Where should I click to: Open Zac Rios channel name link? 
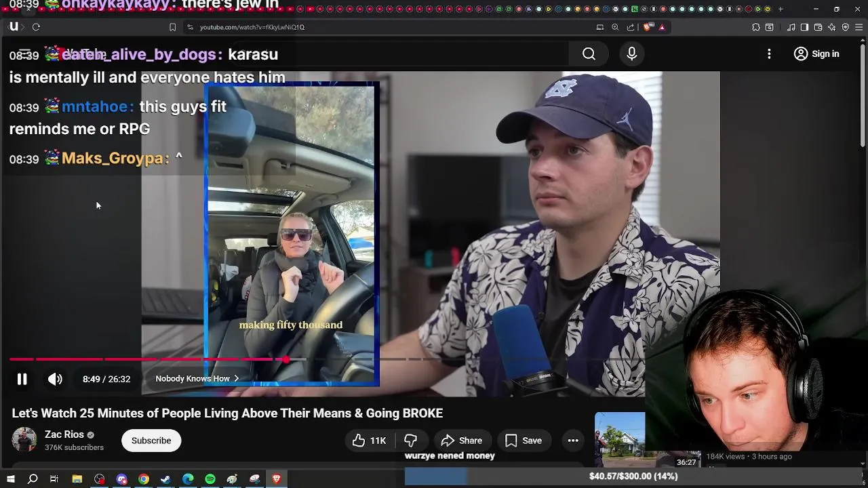coord(64,434)
